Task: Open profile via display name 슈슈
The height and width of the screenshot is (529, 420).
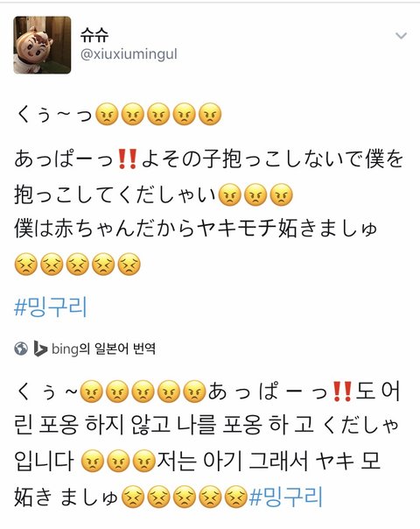Action: (x=94, y=34)
